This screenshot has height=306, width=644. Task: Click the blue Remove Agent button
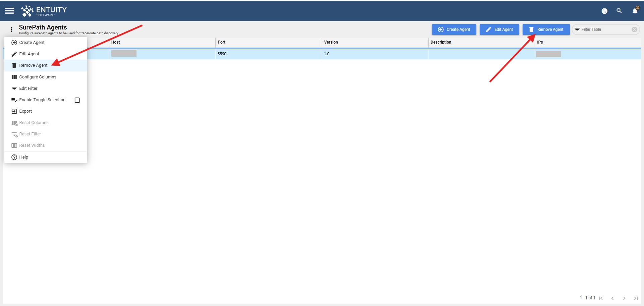pos(546,29)
